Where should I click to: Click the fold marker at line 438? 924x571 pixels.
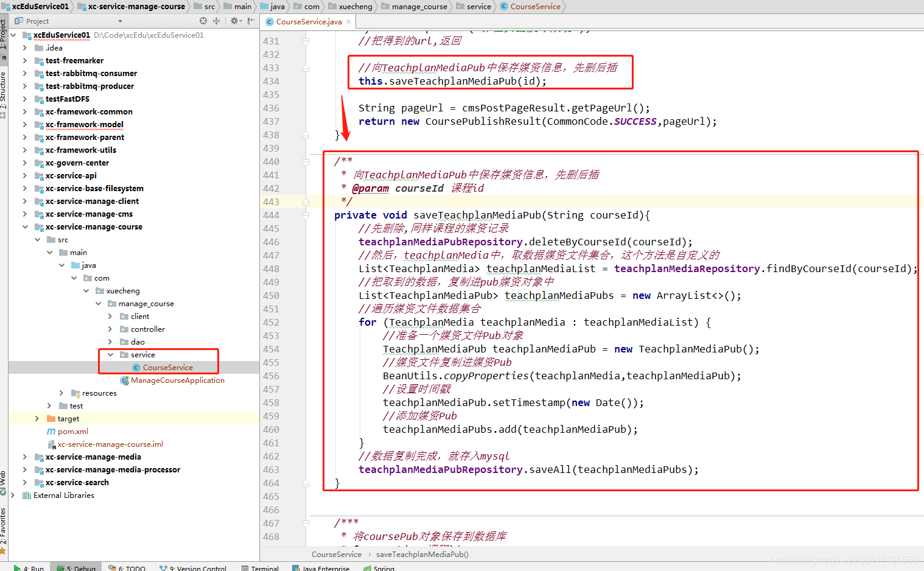[306, 135]
